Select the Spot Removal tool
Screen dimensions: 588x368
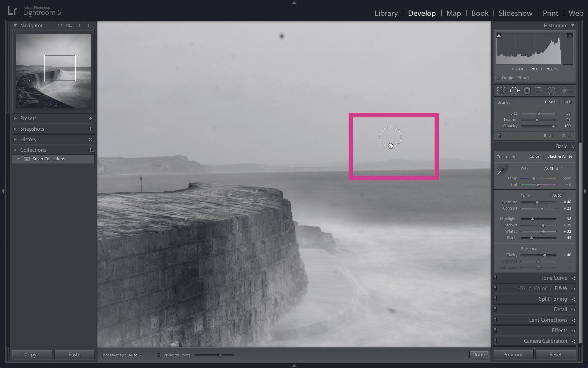[x=514, y=90]
